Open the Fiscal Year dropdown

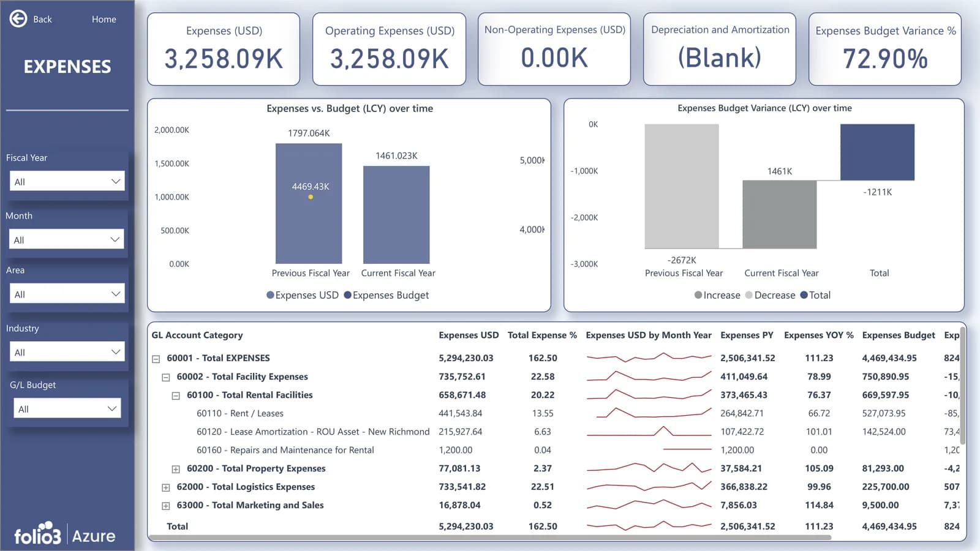coord(67,181)
